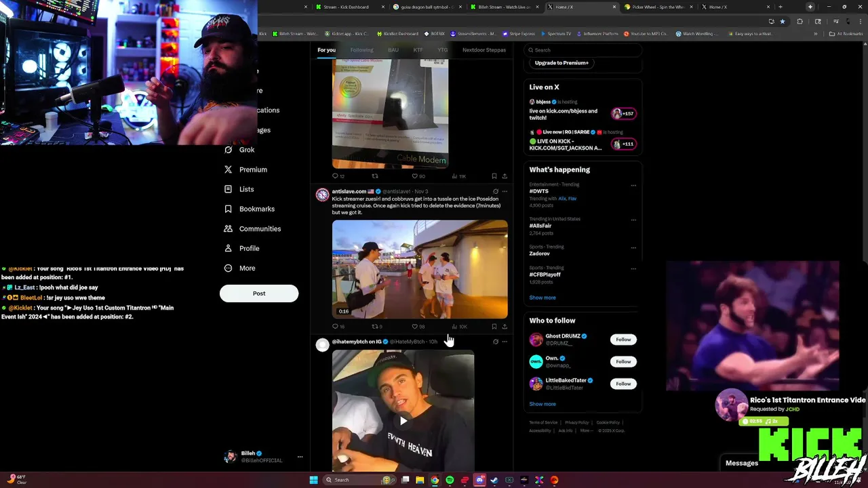Open the Chrome extensions puzzle icon
The image size is (868, 488).
pos(800,21)
